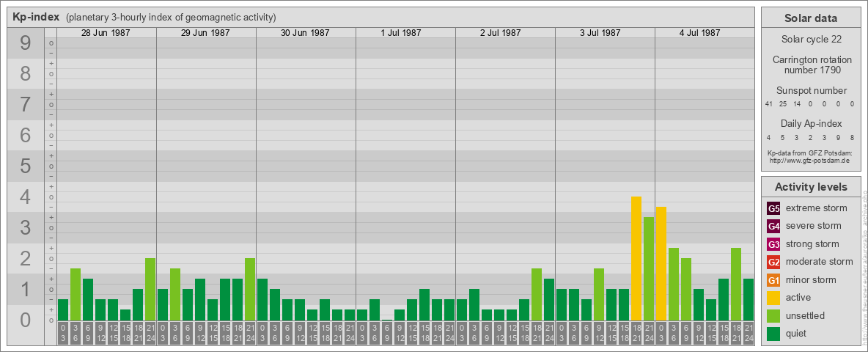
Task: Click the active legend label
Action: point(798,298)
